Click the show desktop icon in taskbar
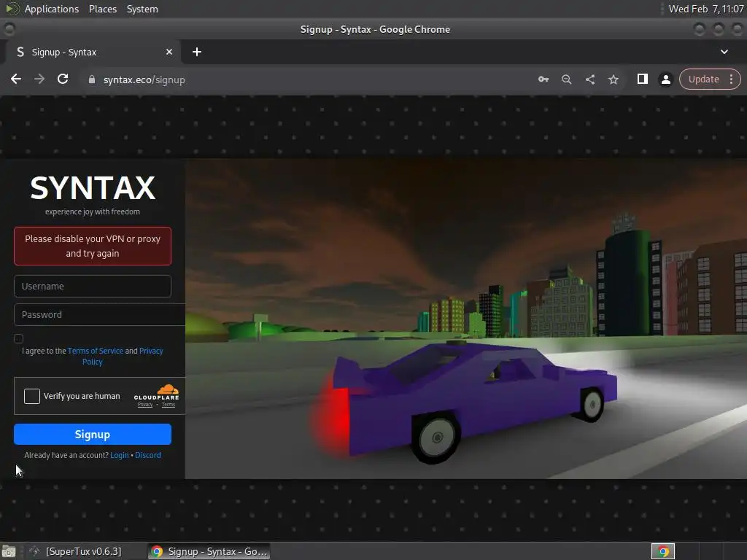 point(9,551)
